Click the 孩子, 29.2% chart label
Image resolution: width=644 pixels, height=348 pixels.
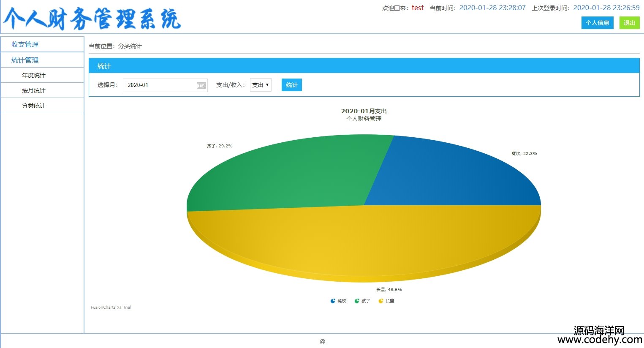[x=220, y=146]
